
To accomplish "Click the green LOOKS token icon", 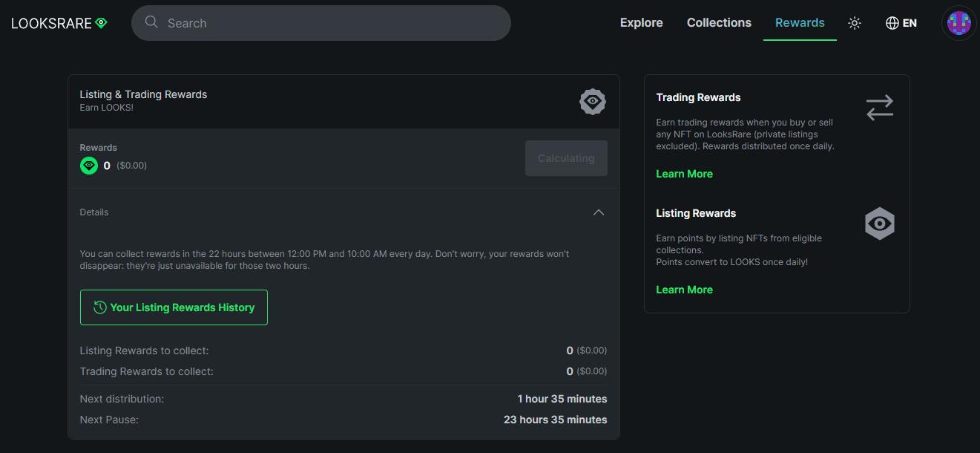I will [x=89, y=166].
